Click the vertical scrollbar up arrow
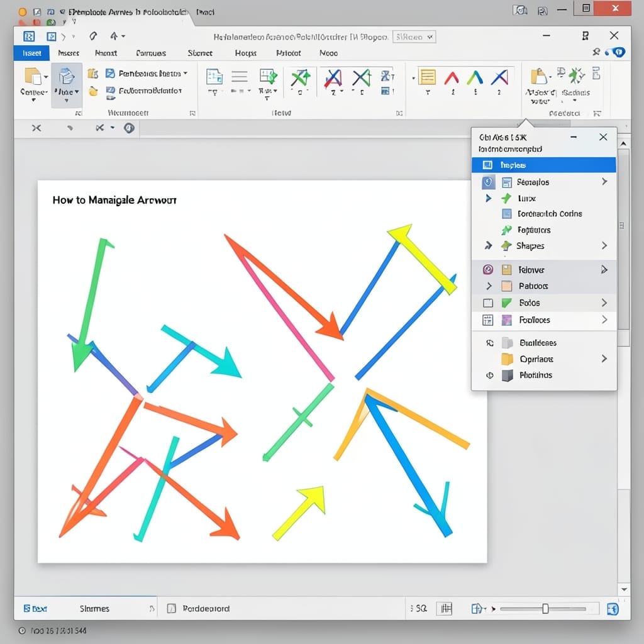 [x=623, y=144]
